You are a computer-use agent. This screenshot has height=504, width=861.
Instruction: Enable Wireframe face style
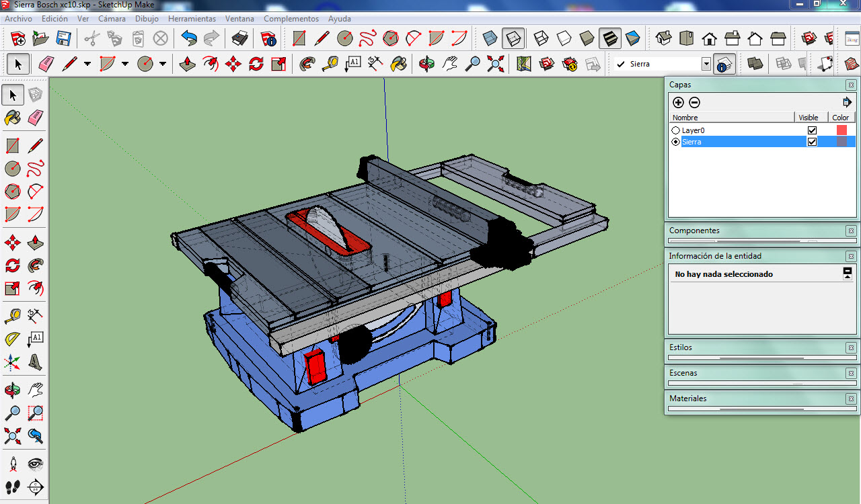pos(541,38)
